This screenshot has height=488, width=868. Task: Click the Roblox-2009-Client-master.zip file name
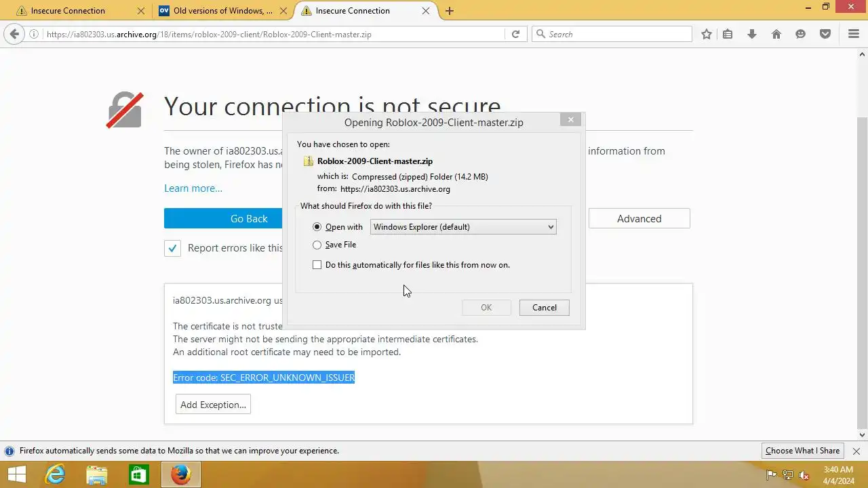click(375, 161)
